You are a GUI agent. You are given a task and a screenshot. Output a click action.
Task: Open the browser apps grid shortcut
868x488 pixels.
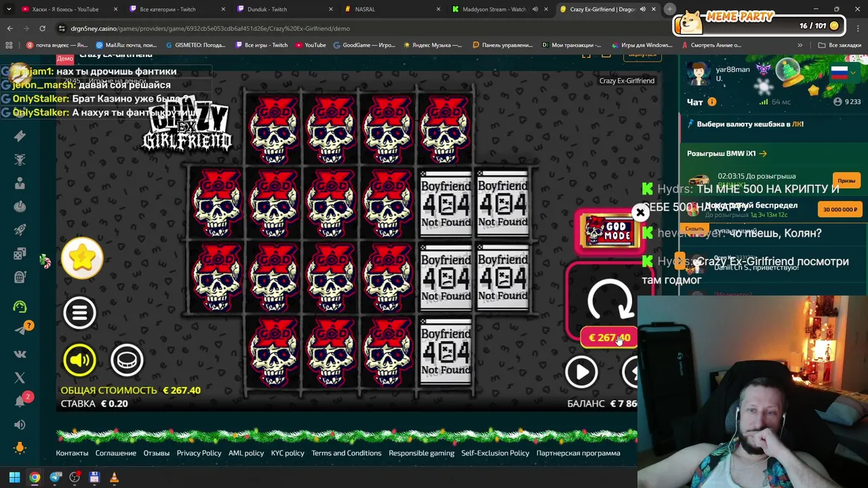9,45
